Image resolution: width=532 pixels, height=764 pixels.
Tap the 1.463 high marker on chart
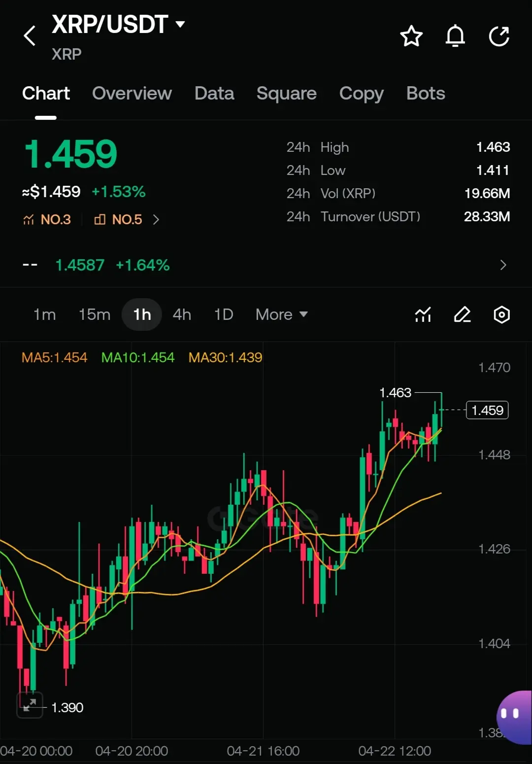[x=395, y=392]
